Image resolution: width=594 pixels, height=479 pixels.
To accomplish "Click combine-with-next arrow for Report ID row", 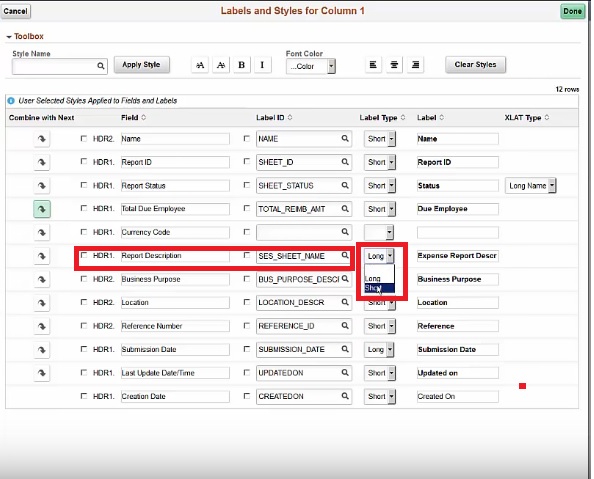I will pos(42,162).
